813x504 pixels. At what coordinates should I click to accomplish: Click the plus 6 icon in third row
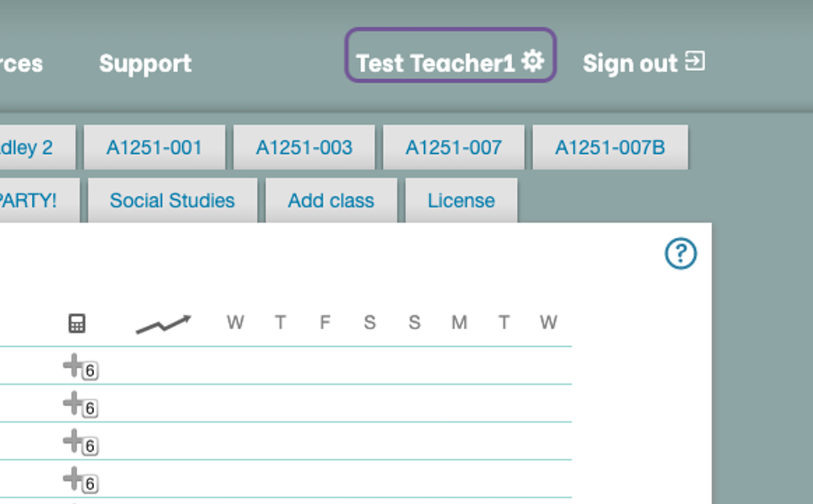pyautogui.click(x=80, y=444)
